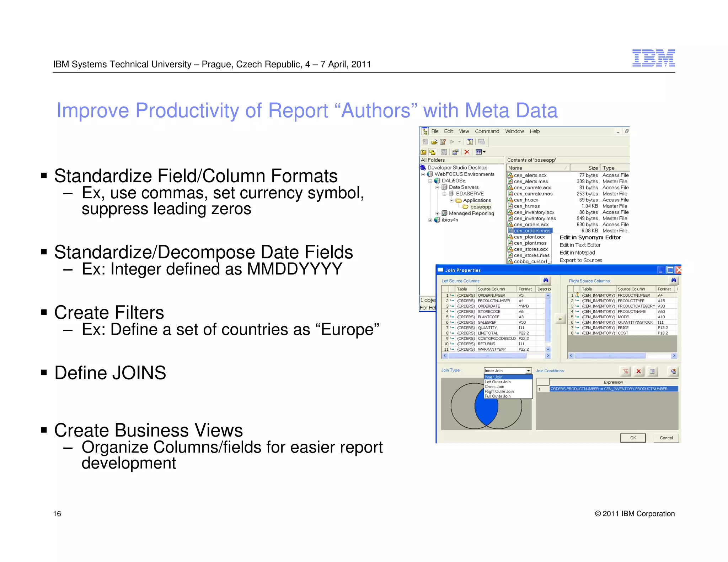Image resolution: width=728 pixels, height=562 pixels.
Task: Click the red X delete toolbar icon
Action: [x=467, y=152]
